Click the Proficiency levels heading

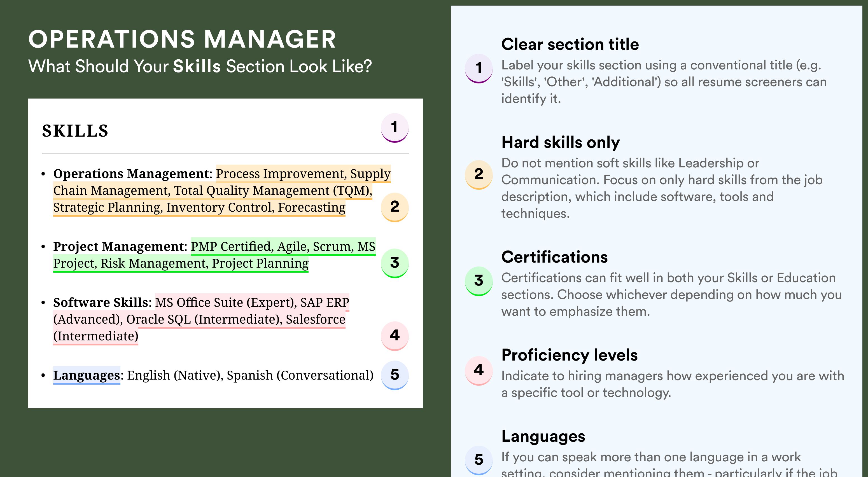570,355
